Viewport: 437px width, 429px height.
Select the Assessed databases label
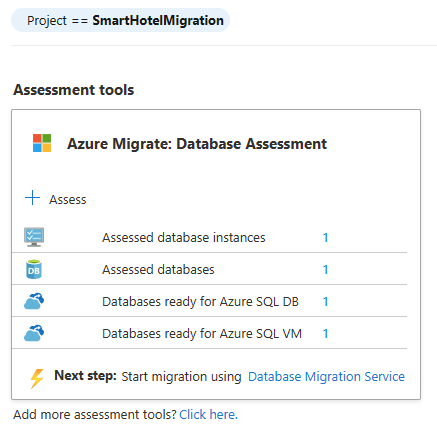[x=158, y=269]
